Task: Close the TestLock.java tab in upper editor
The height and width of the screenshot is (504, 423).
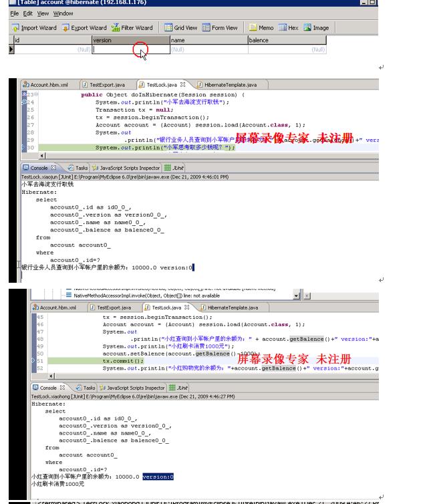Action: [183, 84]
